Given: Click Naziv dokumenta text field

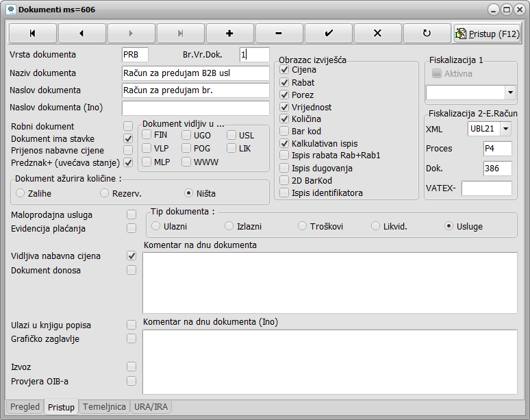Looking at the screenshot, I should 195,73.
